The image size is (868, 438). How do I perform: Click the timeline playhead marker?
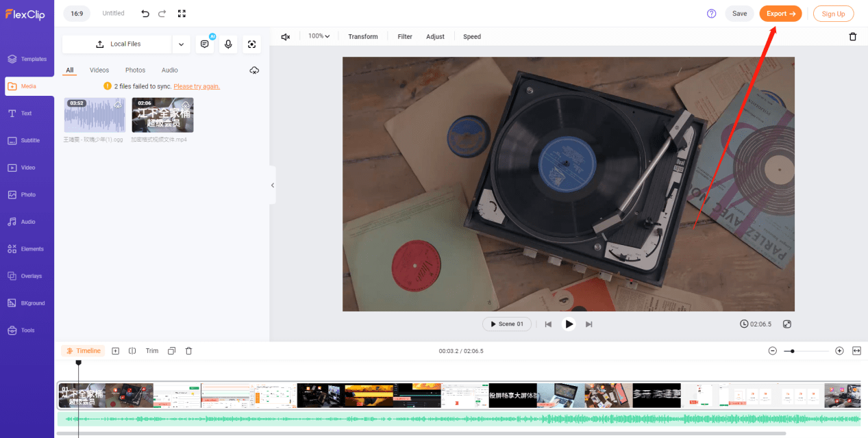[x=78, y=363]
